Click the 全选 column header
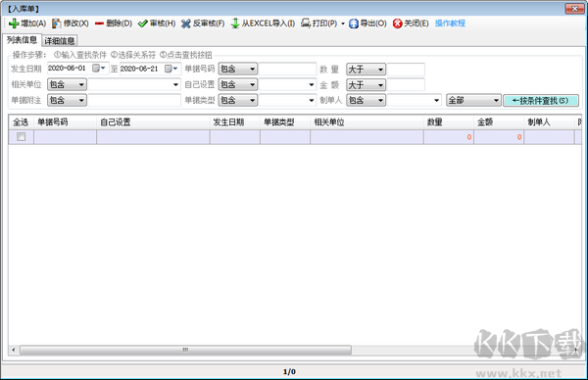This screenshot has height=380, width=588. (21, 122)
